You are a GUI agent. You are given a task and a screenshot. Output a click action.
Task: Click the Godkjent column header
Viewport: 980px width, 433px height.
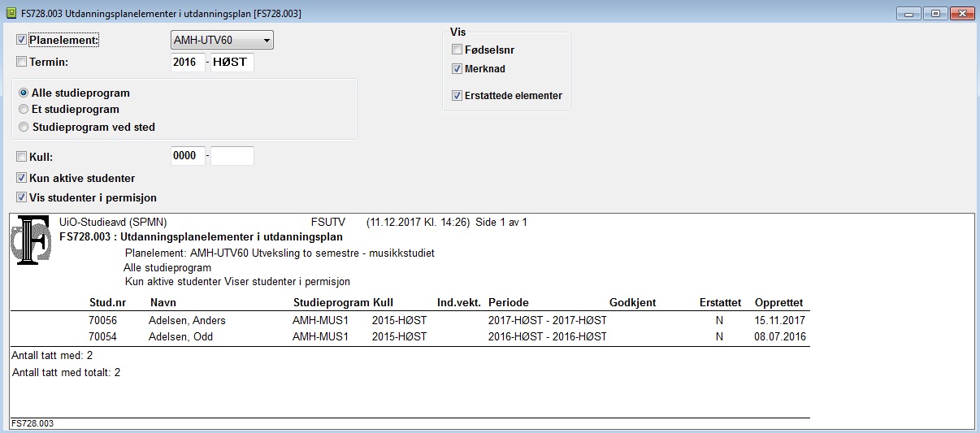pyautogui.click(x=632, y=303)
